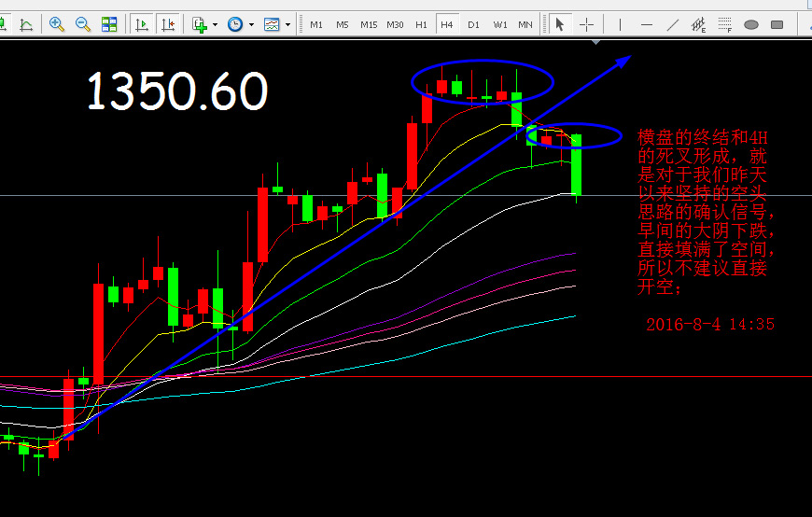Activate the Cursor arrow tool
This screenshot has height=517, width=812.
tap(560, 24)
